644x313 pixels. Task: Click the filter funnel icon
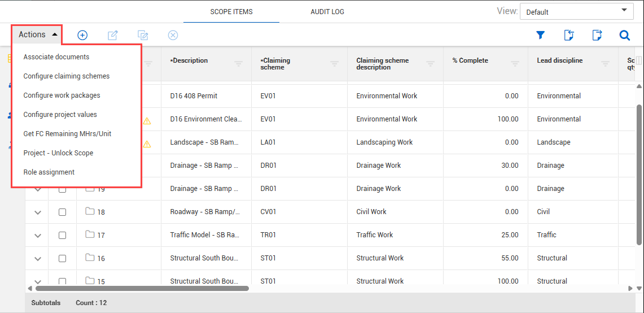pyautogui.click(x=540, y=35)
